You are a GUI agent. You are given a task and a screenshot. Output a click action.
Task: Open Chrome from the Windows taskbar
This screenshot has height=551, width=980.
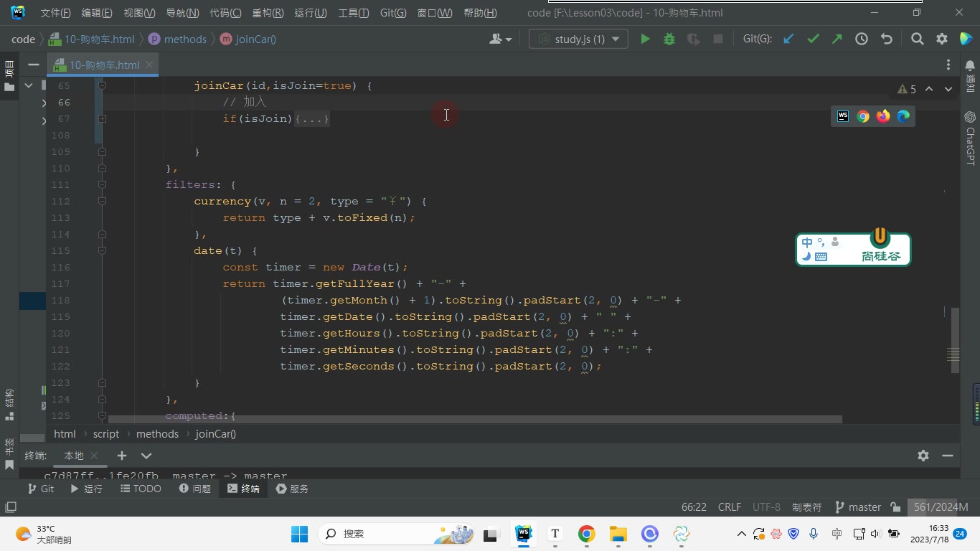587,534
